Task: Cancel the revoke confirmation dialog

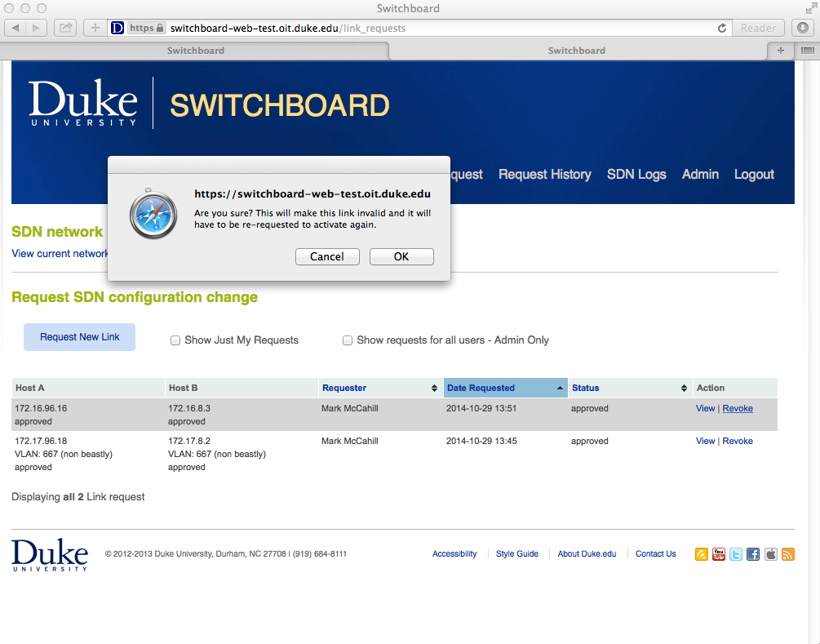Action: click(x=327, y=256)
